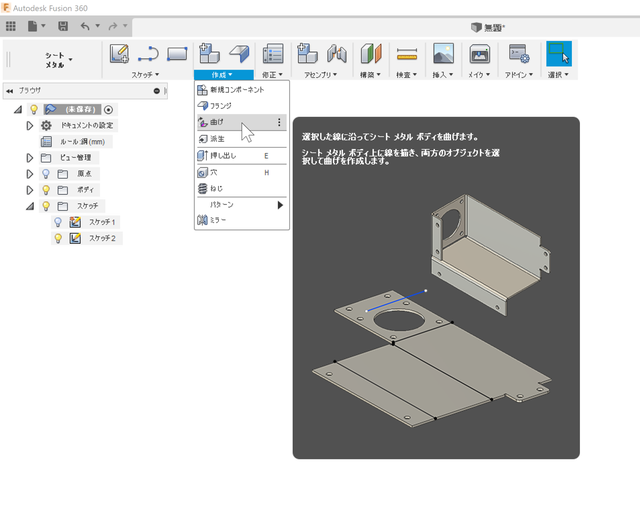
Task: Click the Measure ruler icon
Action: [407, 54]
